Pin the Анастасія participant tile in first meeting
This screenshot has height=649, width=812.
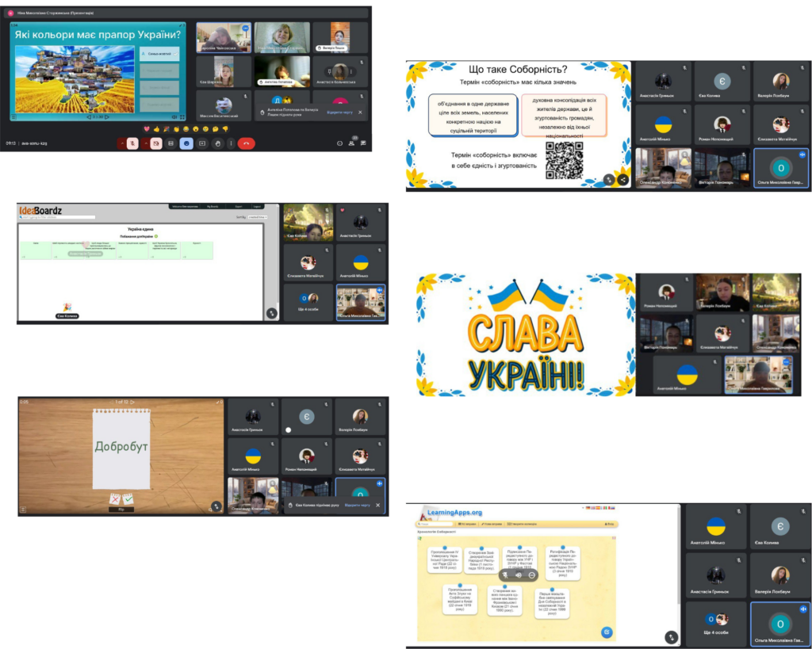[x=329, y=71]
